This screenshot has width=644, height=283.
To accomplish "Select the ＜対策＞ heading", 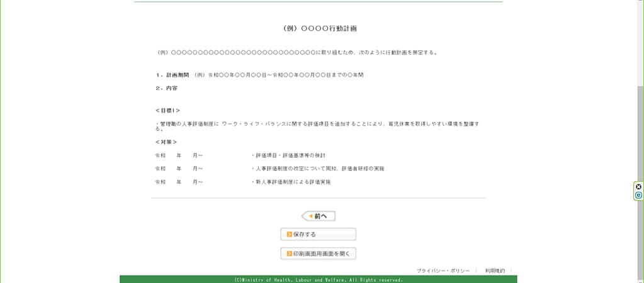I will click(166, 142).
